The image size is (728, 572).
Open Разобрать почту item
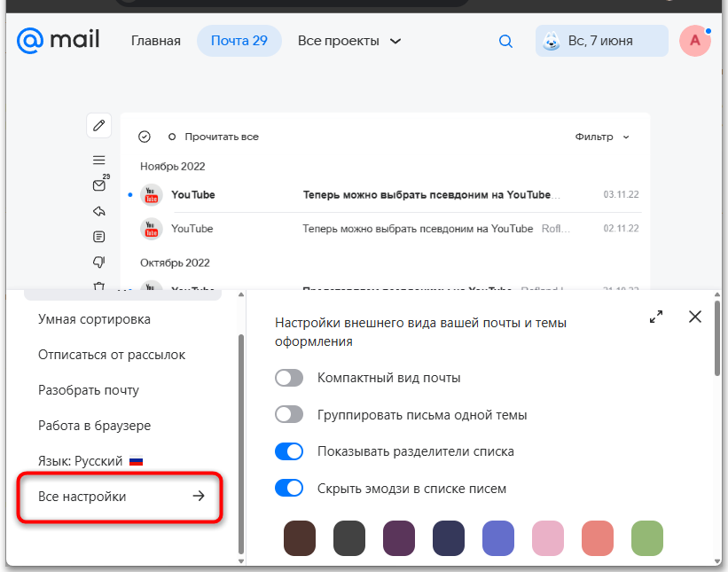click(88, 390)
